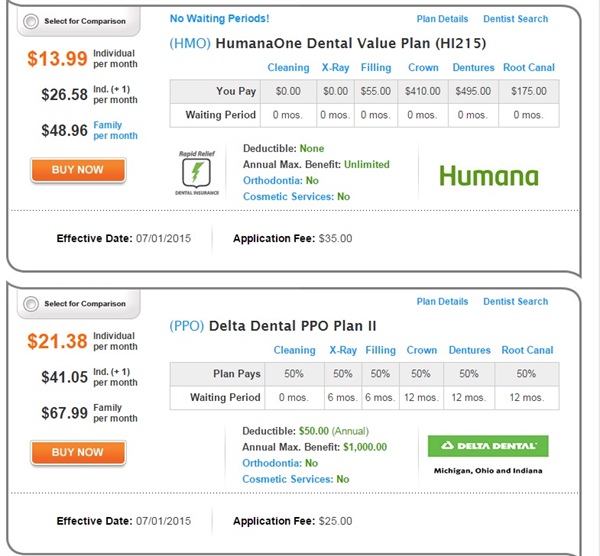Open Dentist Search for the HumanaOne plan

click(515, 19)
